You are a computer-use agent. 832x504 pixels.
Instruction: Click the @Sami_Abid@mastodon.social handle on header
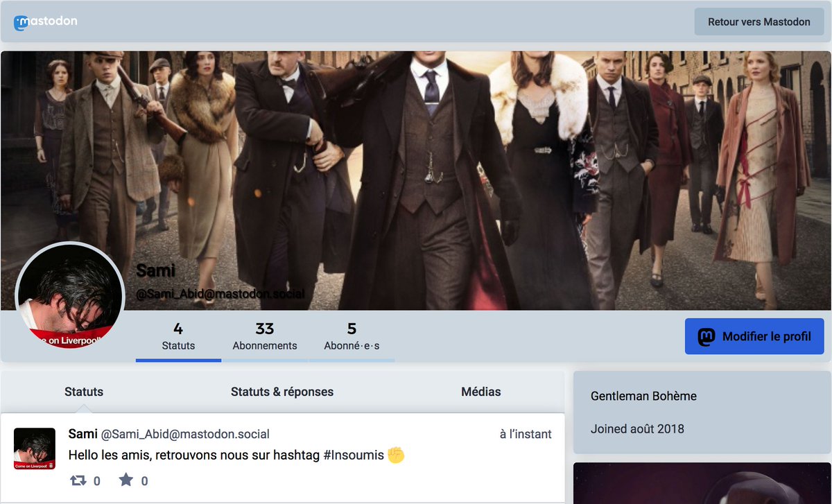click(x=220, y=294)
